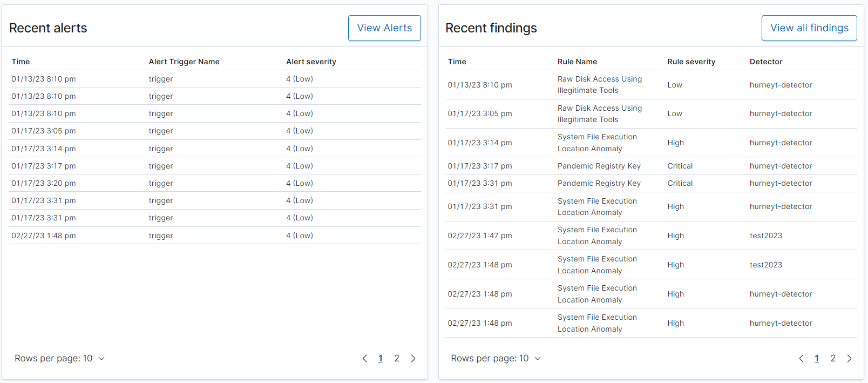Sort by Alert Trigger Name column
The width and height of the screenshot is (868, 383).
coord(184,62)
